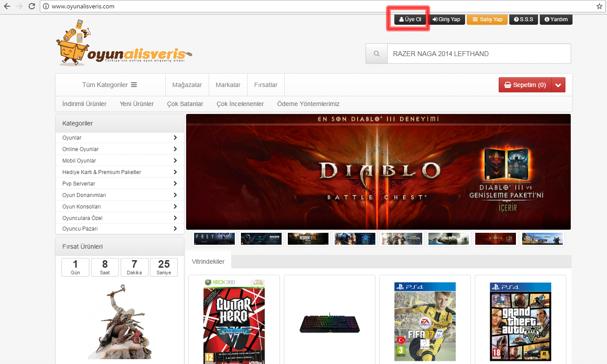This screenshot has height=364, width=607.
Task: Open the Mağazalar menu item
Action: click(187, 85)
